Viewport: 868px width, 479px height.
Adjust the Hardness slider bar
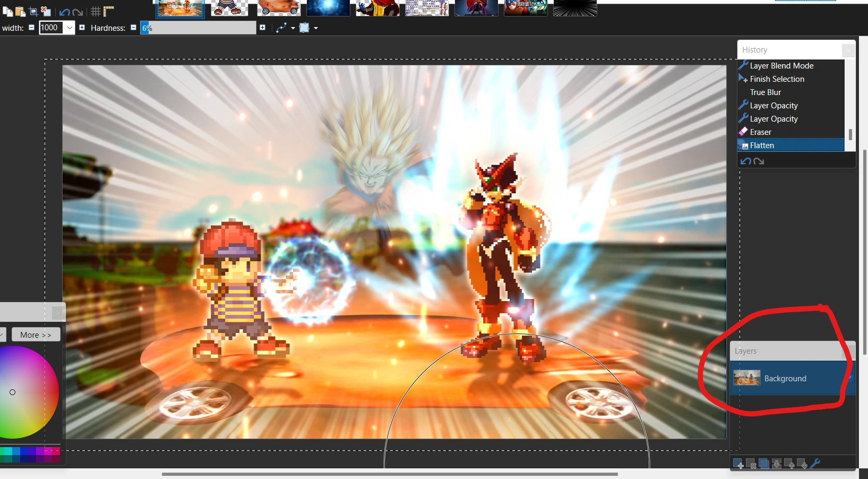pos(199,28)
